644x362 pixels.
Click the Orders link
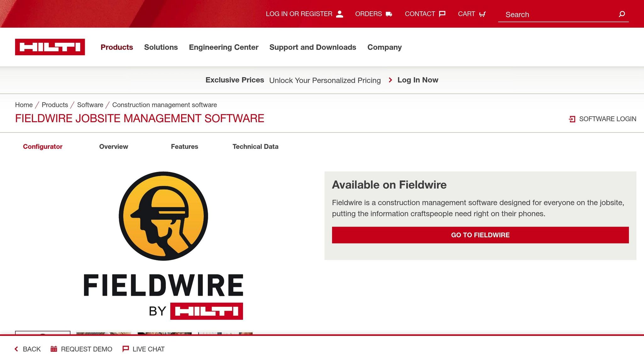point(374,14)
